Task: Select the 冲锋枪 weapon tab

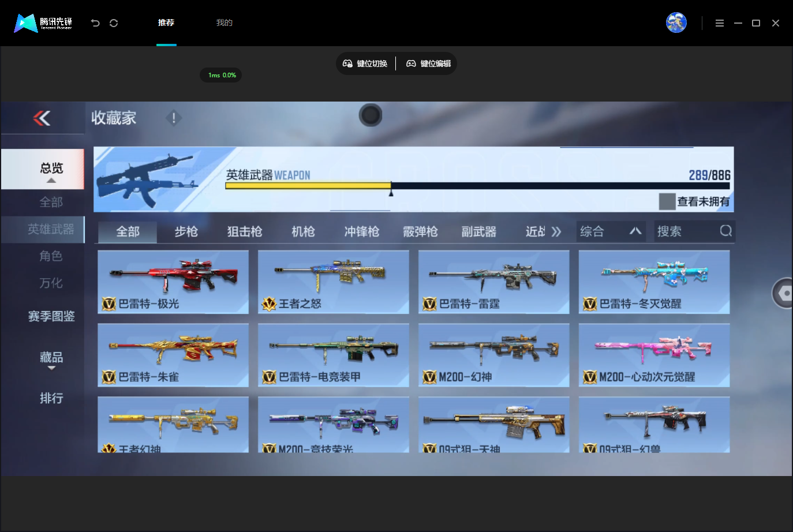Action: (x=361, y=231)
